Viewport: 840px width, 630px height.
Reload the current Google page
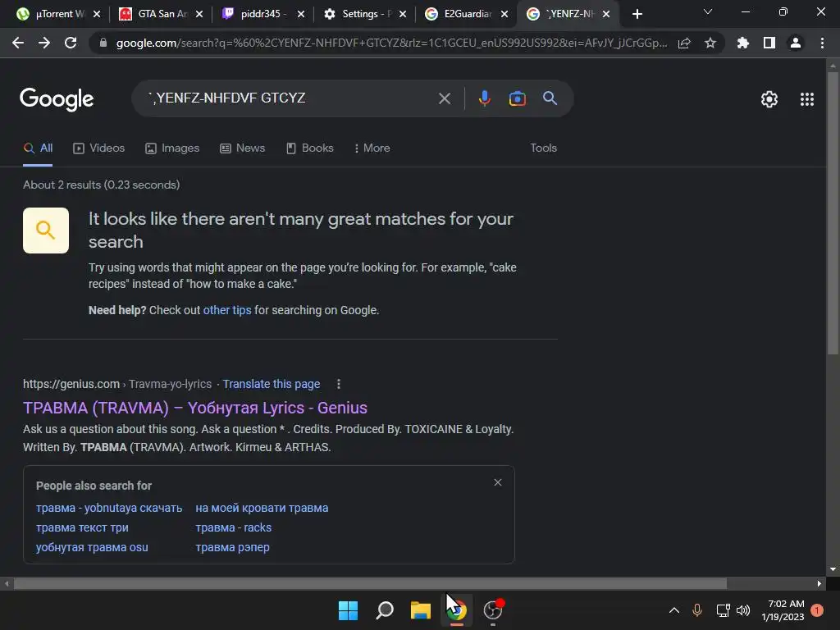pos(71,43)
